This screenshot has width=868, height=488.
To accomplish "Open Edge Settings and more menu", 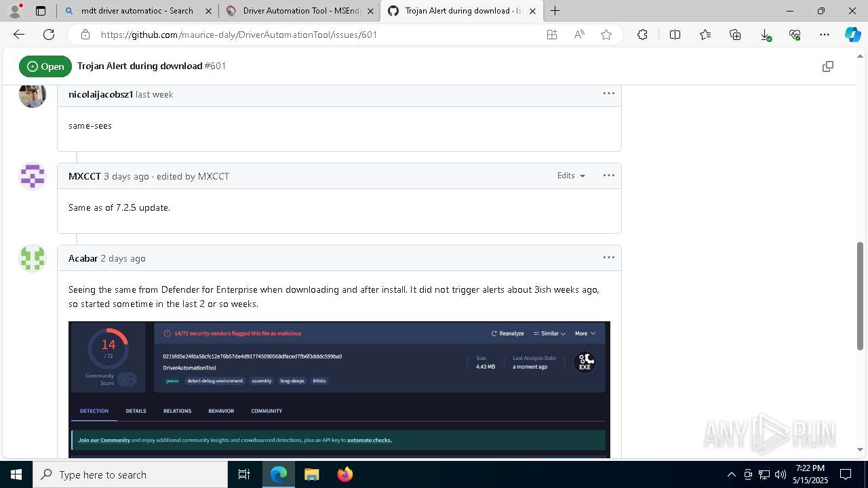I will pos(825,35).
